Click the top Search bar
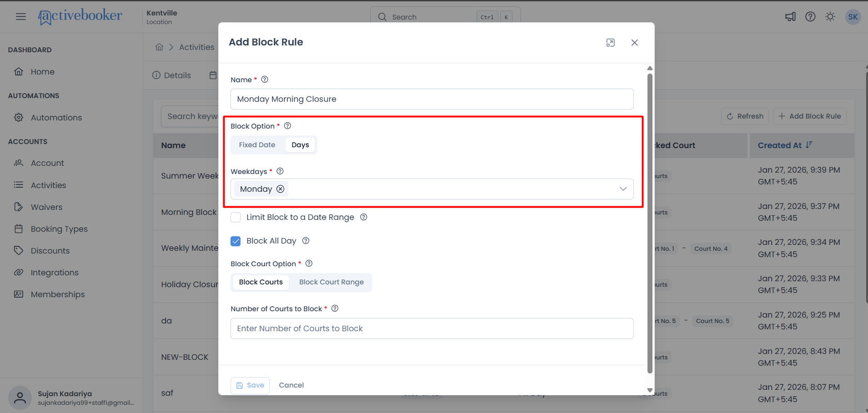 pyautogui.click(x=445, y=17)
